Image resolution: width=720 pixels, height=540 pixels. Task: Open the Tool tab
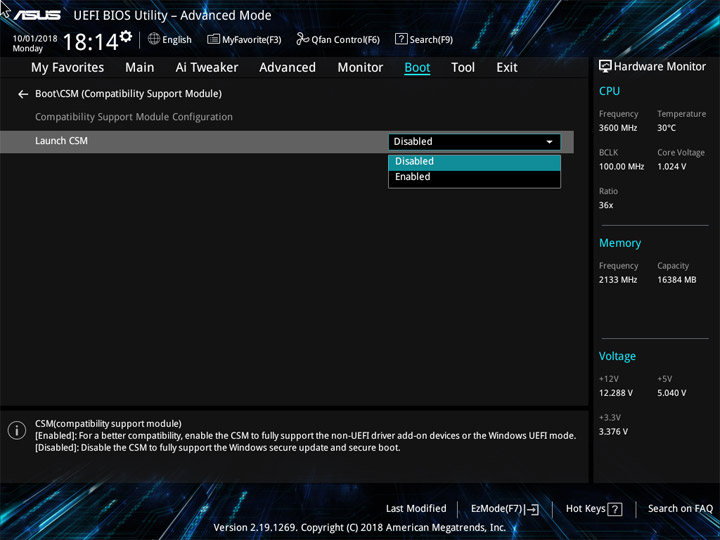click(463, 68)
